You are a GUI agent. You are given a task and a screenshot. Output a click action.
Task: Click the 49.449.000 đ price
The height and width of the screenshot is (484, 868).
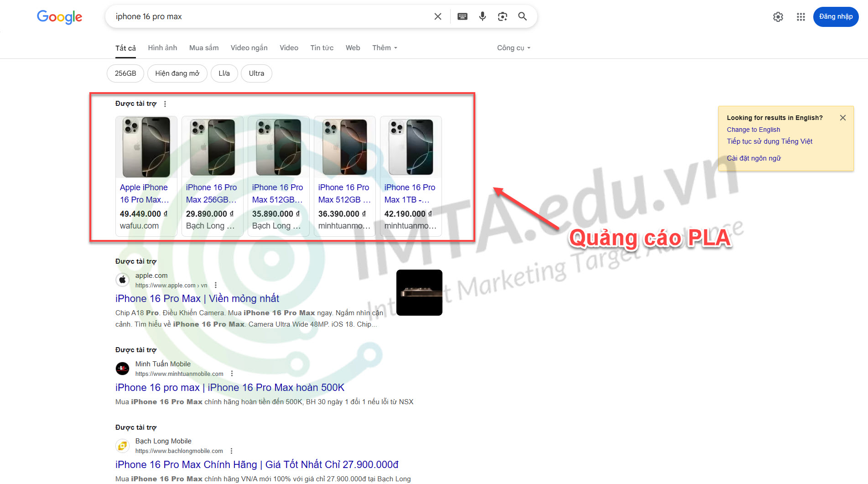(x=144, y=213)
